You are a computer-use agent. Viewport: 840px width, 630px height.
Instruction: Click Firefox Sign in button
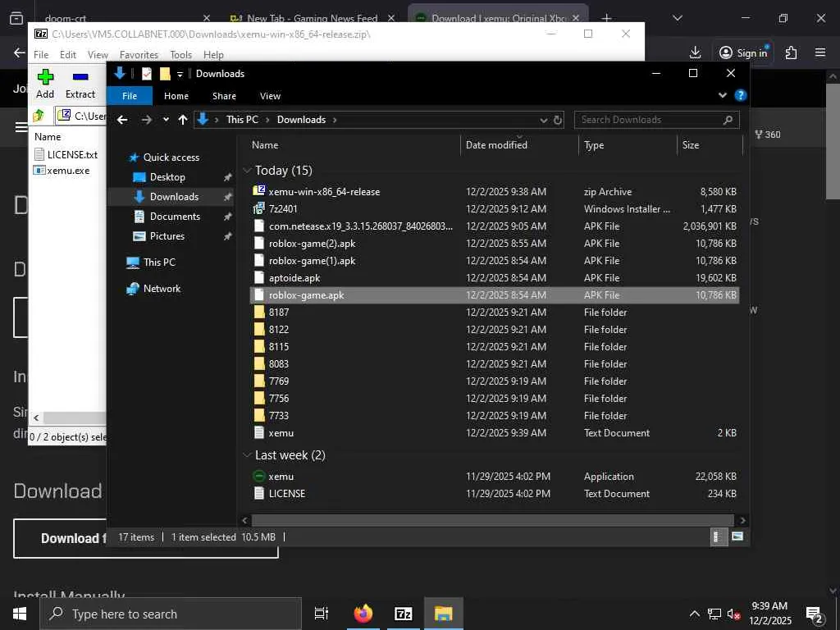tap(743, 52)
